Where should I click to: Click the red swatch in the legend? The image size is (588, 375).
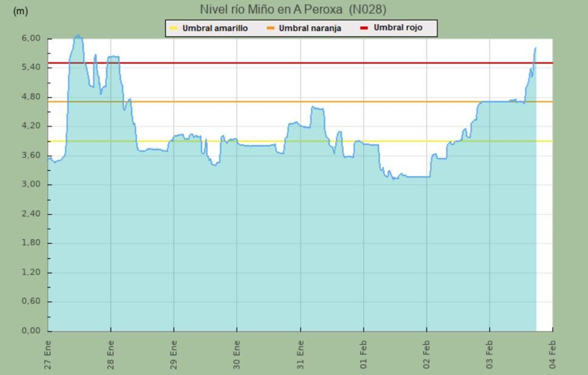(x=364, y=28)
